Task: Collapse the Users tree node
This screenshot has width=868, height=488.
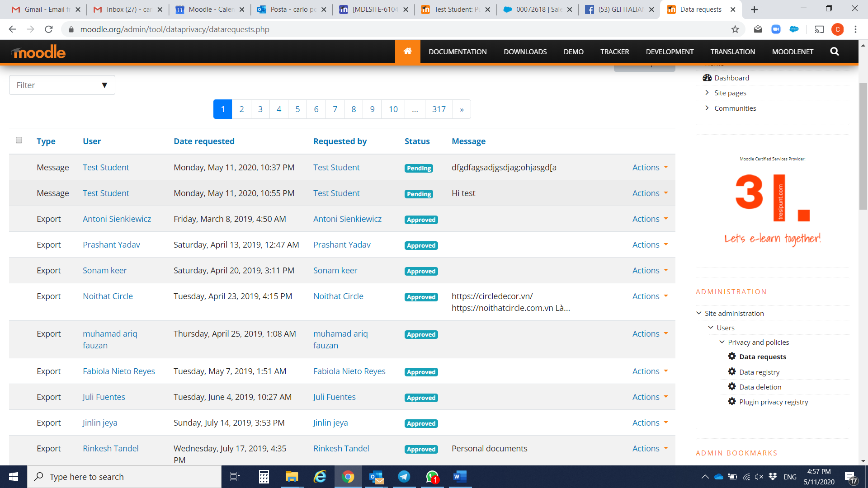Action: [711, 327]
